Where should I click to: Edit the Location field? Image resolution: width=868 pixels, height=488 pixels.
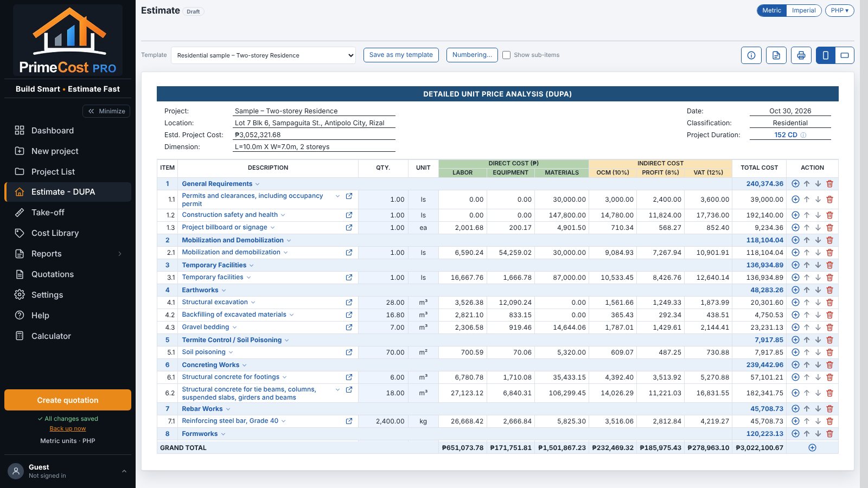(314, 123)
